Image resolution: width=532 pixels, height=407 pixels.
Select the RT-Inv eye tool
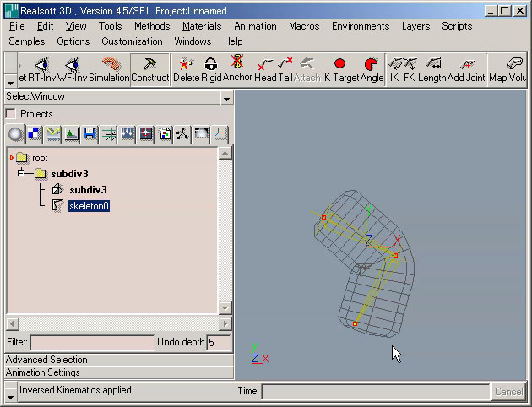point(41,69)
